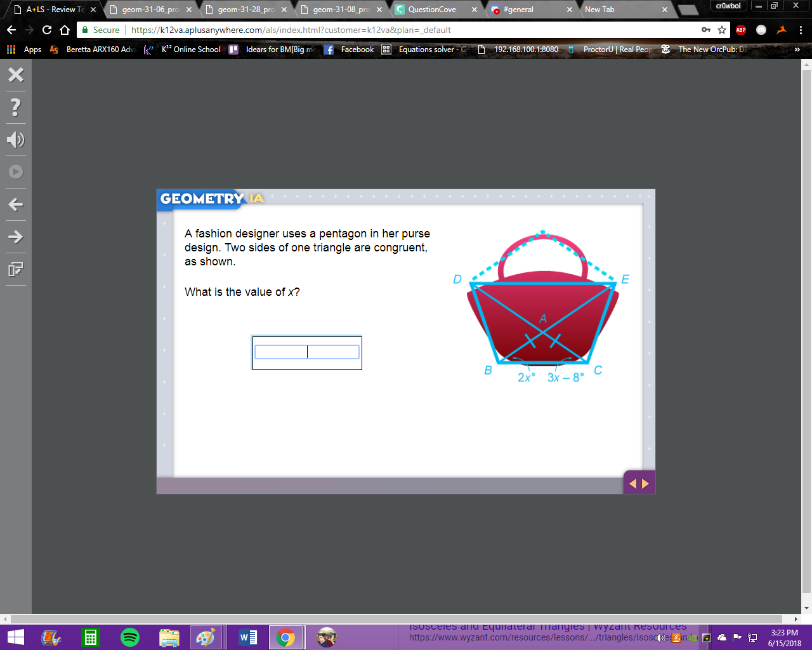The image size is (812, 650).
Task: Open Spotify from the taskbar
Action: pyautogui.click(x=130, y=637)
